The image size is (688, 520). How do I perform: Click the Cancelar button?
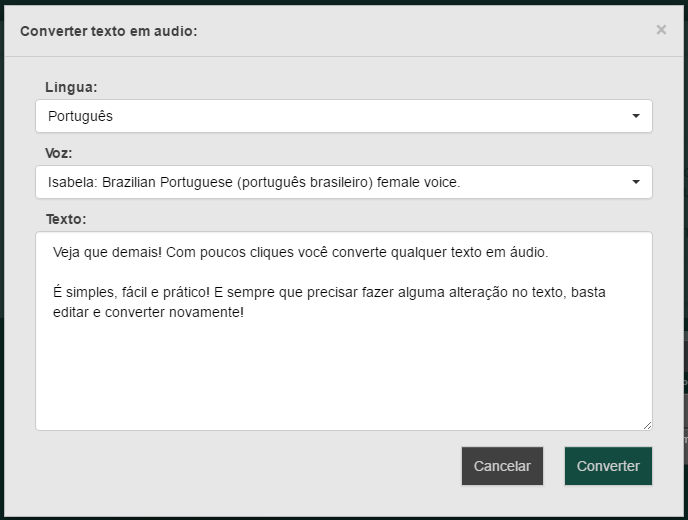point(502,466)
